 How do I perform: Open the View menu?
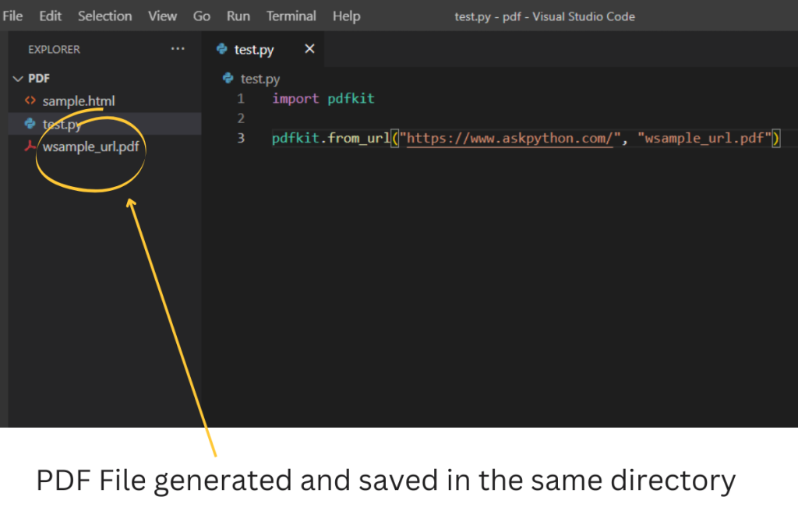(162, 16)
